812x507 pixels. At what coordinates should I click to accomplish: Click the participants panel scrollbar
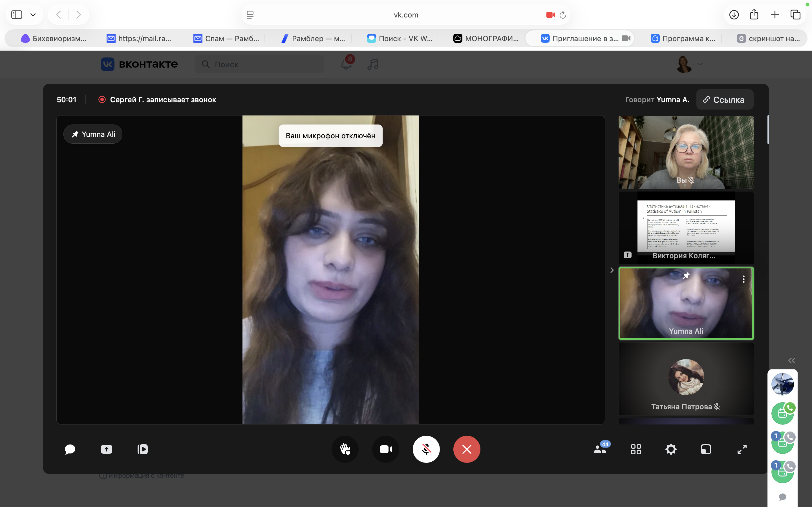(x=768, y=130)
